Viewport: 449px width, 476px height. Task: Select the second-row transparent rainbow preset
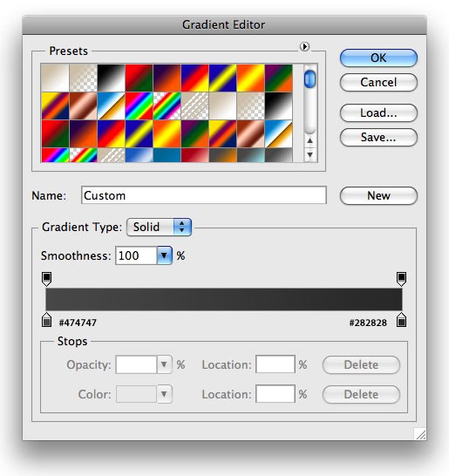coord(167,105)
